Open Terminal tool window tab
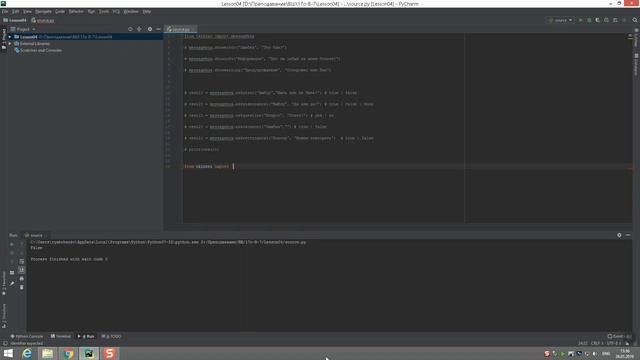 coord(61,336)
